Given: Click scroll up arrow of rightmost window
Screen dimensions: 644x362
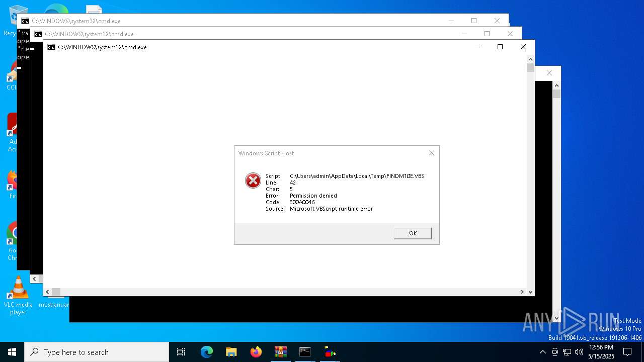Looking at the screenshot, I should coord(556,85).
